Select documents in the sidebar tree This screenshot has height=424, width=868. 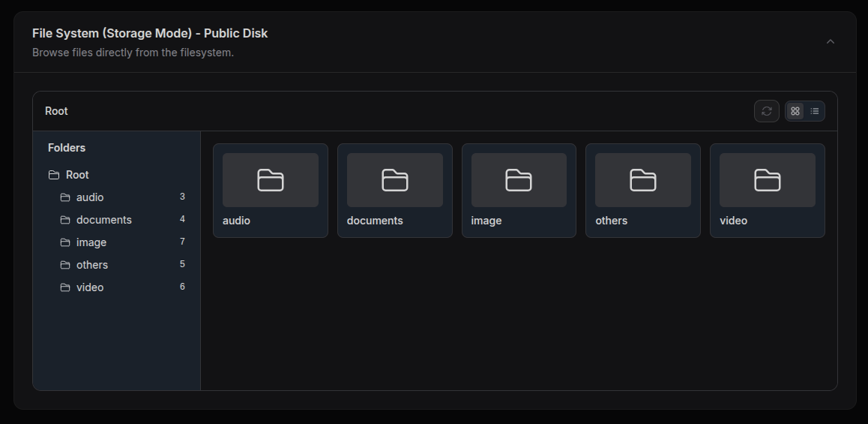(103, 220)
